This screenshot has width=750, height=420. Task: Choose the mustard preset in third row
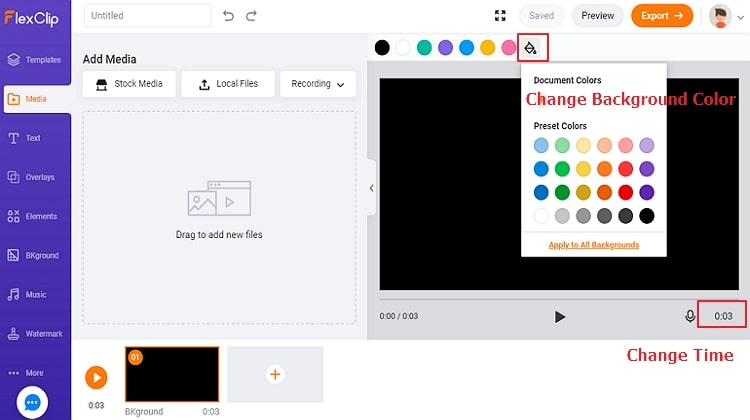(x=583, y=192)
